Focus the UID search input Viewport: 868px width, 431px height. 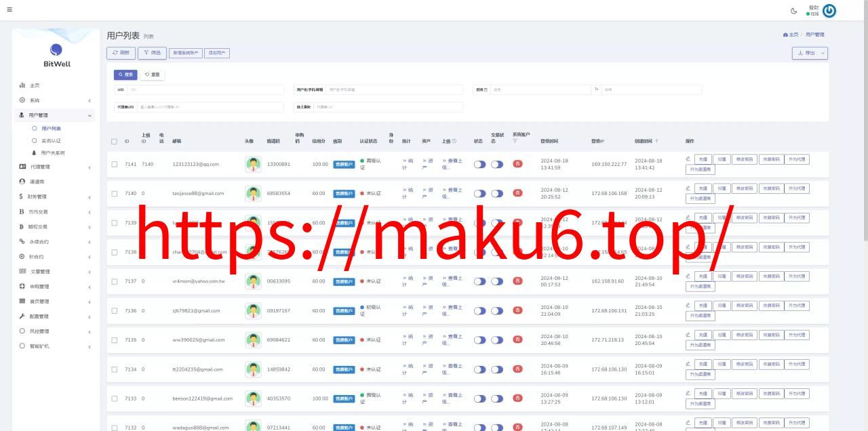[x=205, y=89]
